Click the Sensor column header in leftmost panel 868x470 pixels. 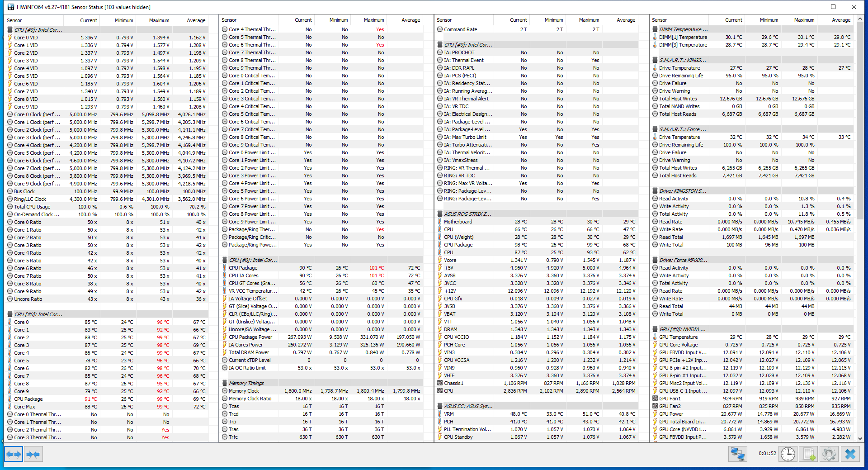34,20
